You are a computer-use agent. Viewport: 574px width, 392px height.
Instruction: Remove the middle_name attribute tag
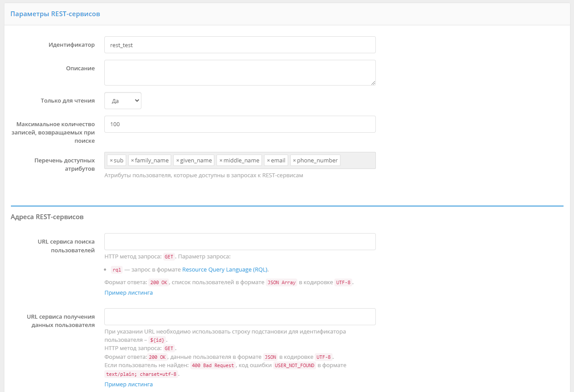(221, 161)
